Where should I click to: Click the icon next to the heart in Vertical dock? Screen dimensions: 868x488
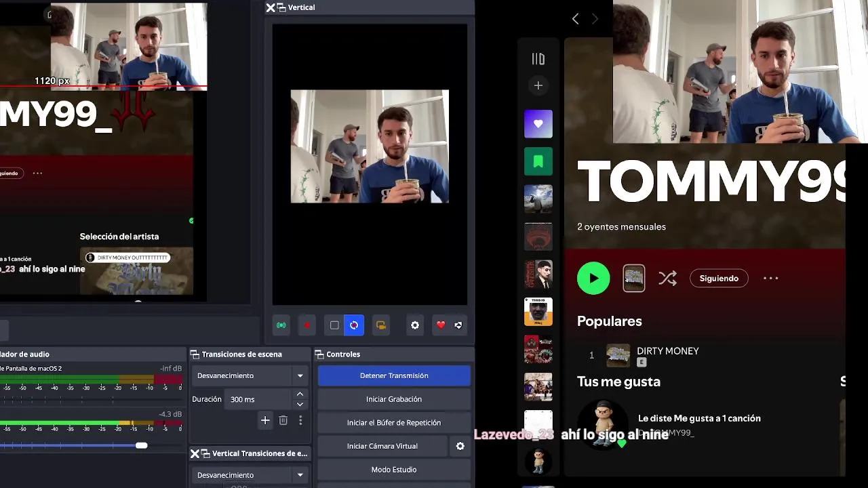click(458, 325)
